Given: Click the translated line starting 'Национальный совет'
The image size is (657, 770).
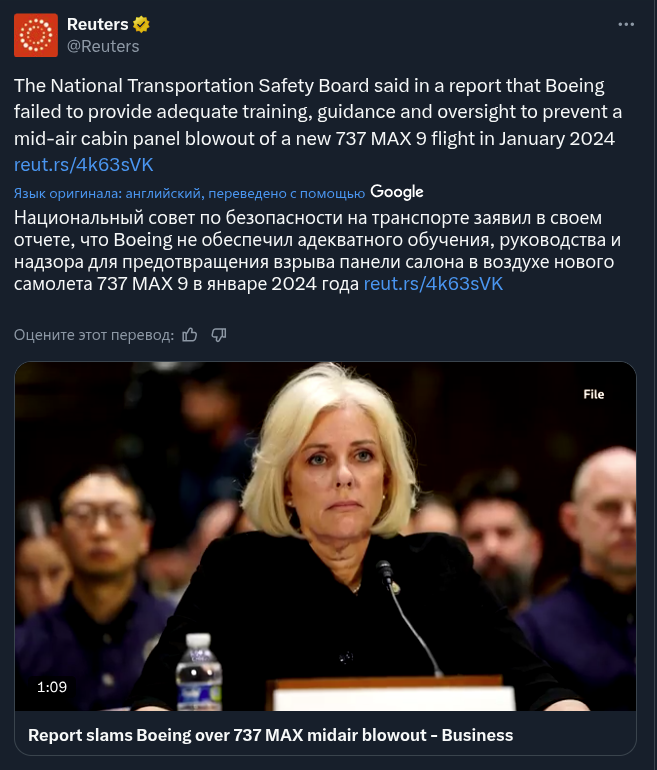Looking at the screenshot, I should pos(308,218).
